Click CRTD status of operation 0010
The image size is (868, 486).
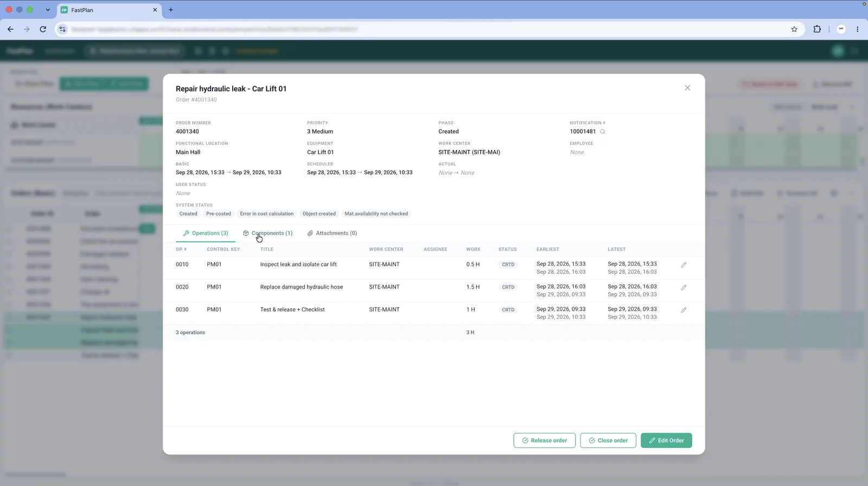pos(508,265)
